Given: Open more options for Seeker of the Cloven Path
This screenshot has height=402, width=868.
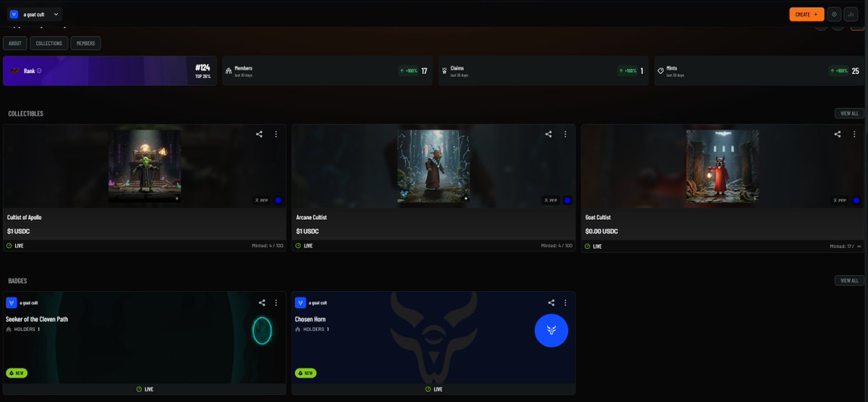Looking at the screenshot, I should 276,303.
